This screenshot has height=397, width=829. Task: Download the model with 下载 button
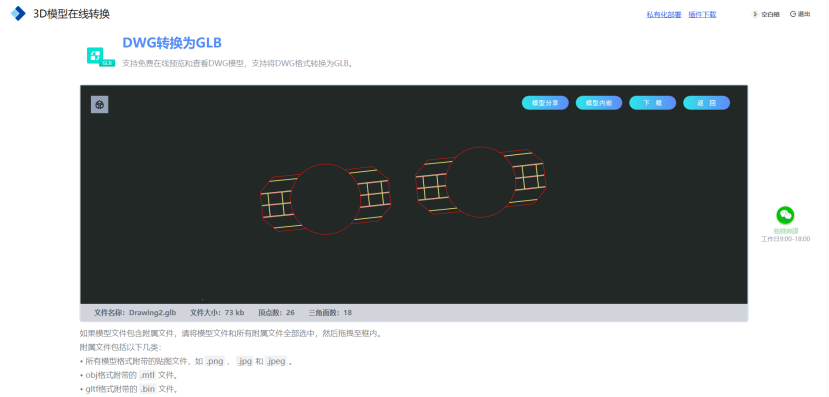[652, 103]
